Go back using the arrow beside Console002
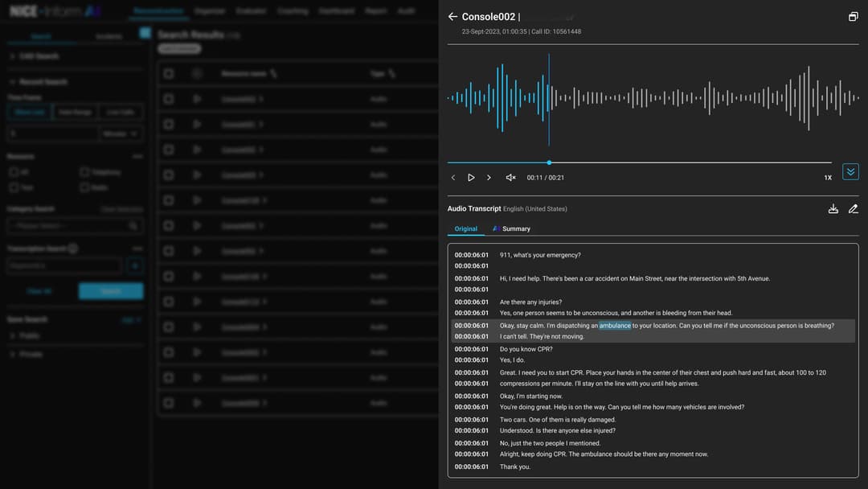The height and width of the screenshot is (489, 868). [452, 17]
